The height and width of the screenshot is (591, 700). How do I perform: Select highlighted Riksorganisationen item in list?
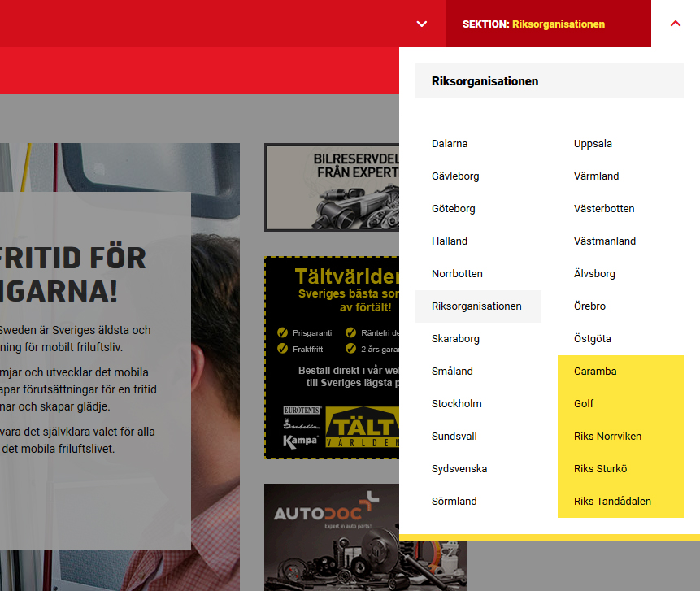[477, 306]
